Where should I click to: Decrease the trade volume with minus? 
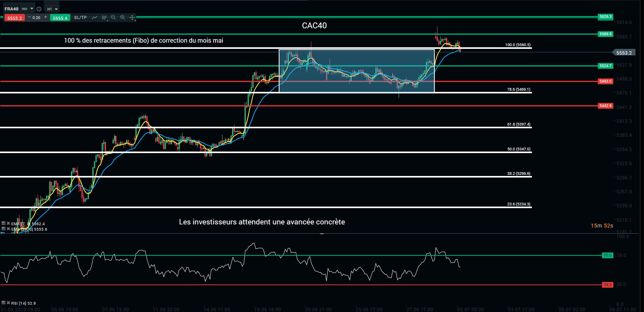(29, 17)
